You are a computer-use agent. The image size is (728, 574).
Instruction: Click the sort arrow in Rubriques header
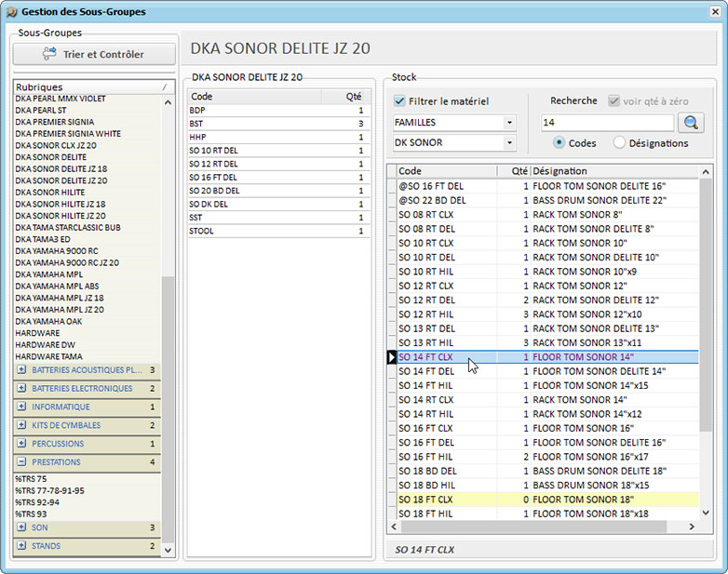coord(164,87)
